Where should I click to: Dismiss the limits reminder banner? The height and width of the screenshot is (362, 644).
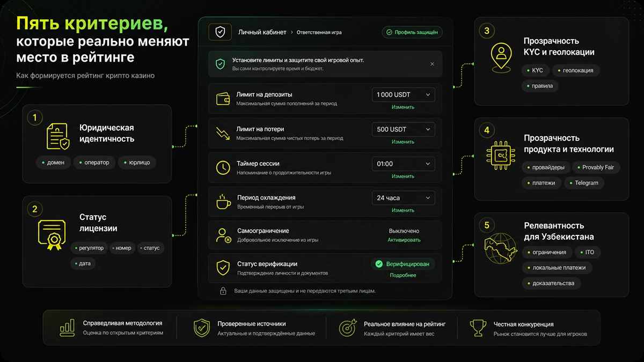pos(432,64)
